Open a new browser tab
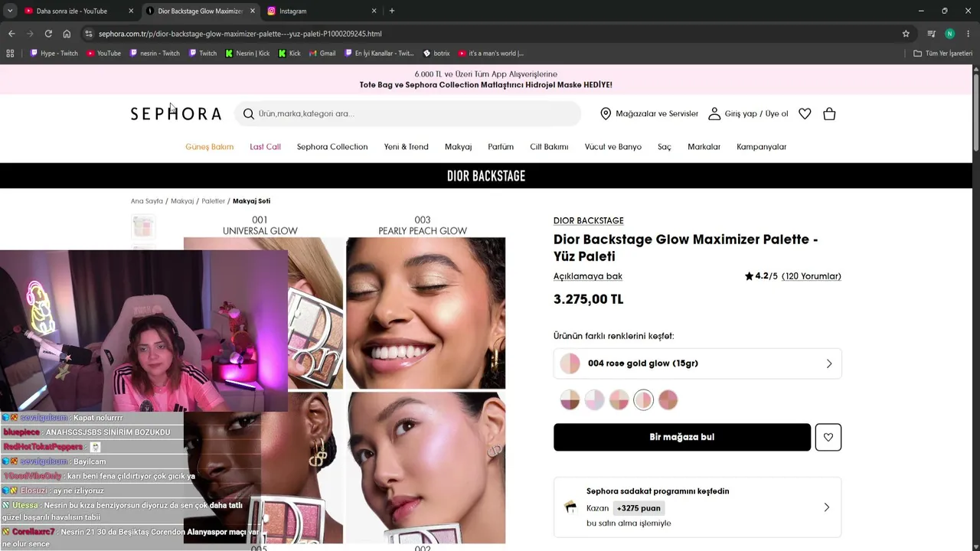The image size is (980, 551). pos(392,11)
